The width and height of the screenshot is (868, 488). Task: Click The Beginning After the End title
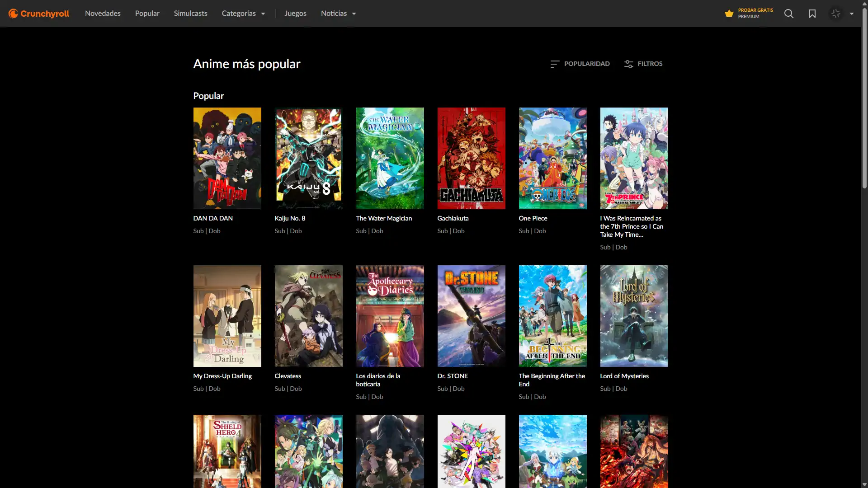552,380
